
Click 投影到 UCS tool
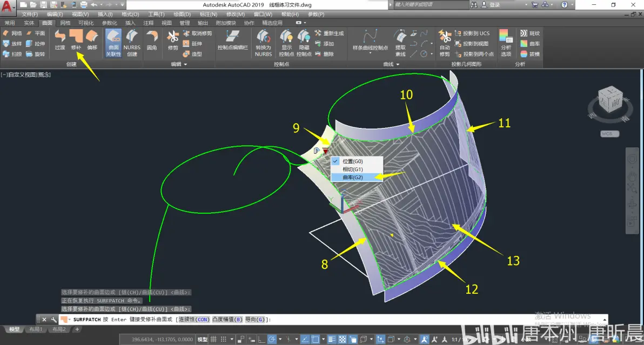pos(472,33)
